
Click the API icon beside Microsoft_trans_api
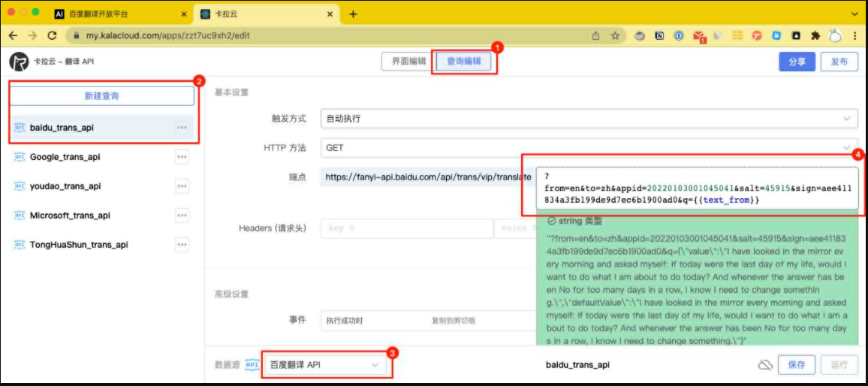coord(20,215)
